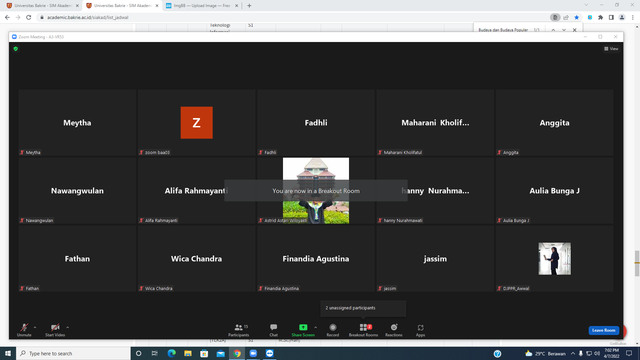Open weather widget 29°C Berawan
Viewport: 640px width, 360px height.
(546, 353)
